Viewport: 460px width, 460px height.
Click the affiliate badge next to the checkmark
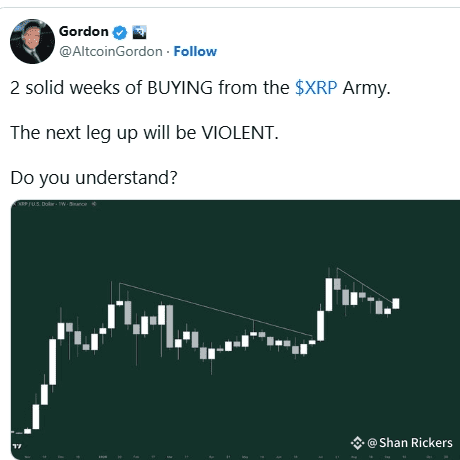[139, 32]
